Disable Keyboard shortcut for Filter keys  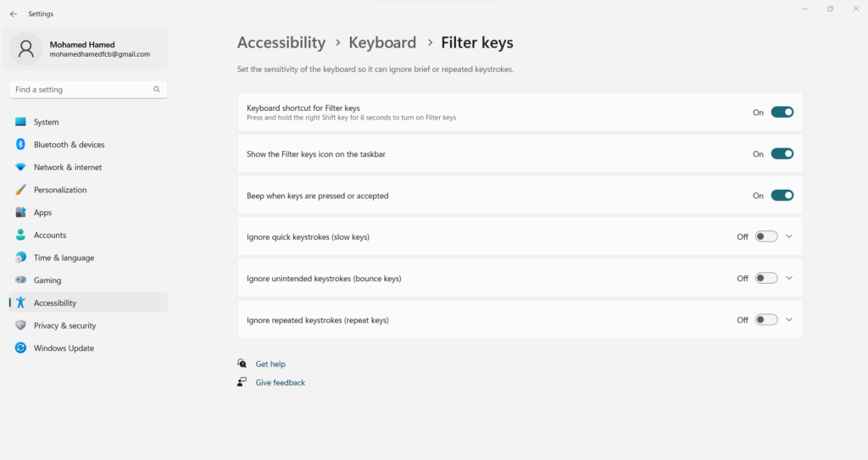click(x=782, y=112)
